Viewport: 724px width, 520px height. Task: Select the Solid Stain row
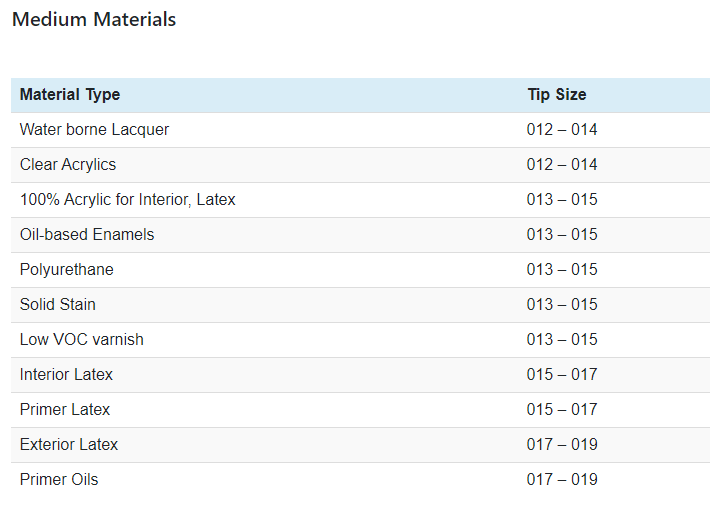point(58,305)
